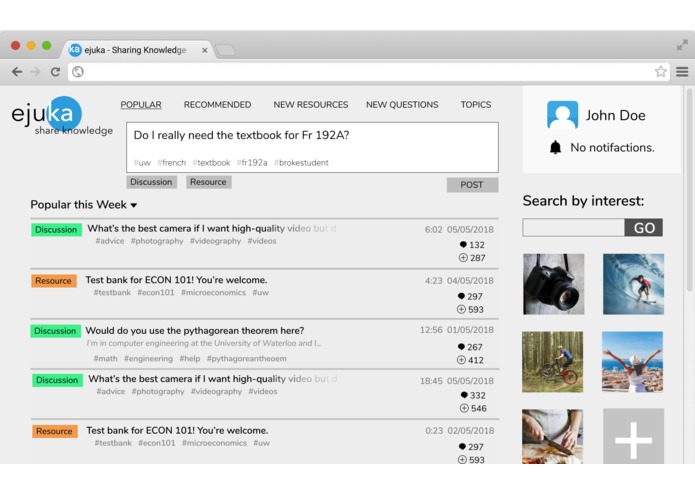Click the #photography tag in the 6:02 post
695x494 pixels.
point(157,241)
